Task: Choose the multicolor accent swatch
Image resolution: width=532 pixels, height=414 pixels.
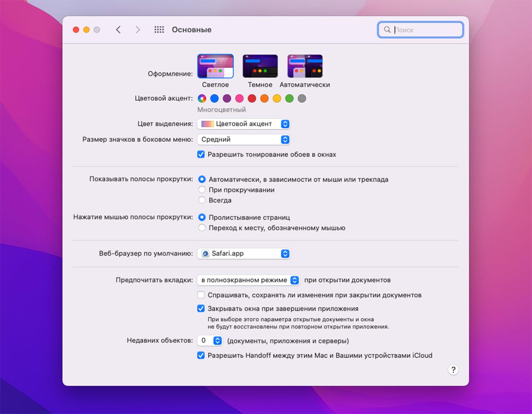Action: pos(202,99)
